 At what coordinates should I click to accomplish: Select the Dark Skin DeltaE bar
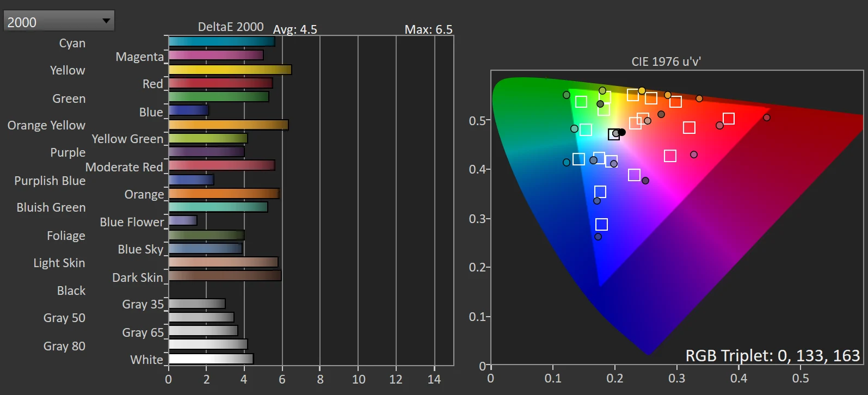(225, 276)
